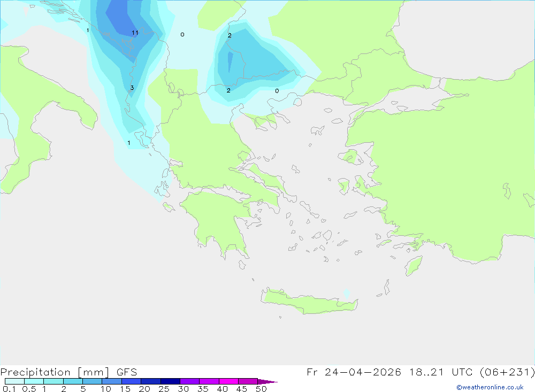Select the 30–35 mm legend swatch

pos(189,381)
